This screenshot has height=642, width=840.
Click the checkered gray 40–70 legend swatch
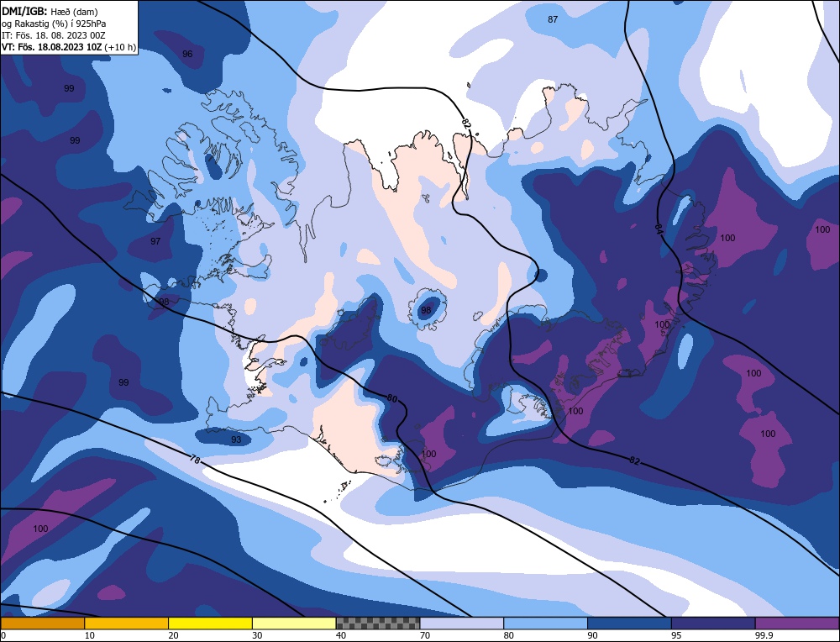(x=378, y=624)
